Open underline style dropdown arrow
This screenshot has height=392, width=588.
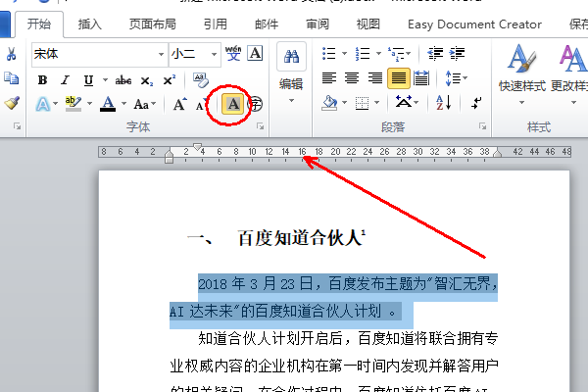(105, 80)
